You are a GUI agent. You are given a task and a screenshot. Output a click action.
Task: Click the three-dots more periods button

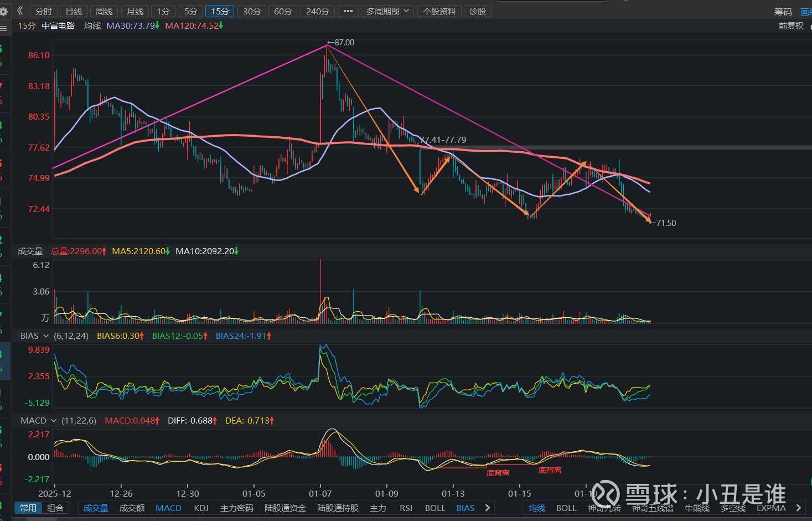point(348,11)
